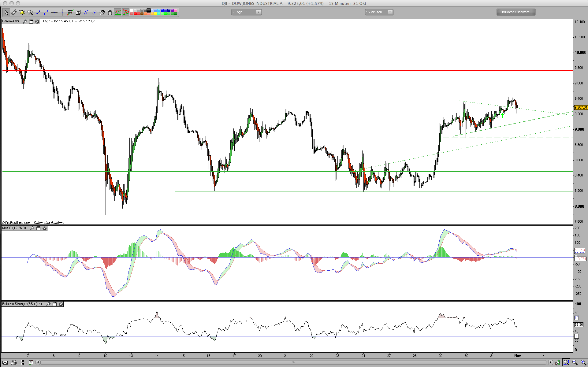Open the hammer and wrench settings tool
The image size is (588, 367).
tap(102, 12)
